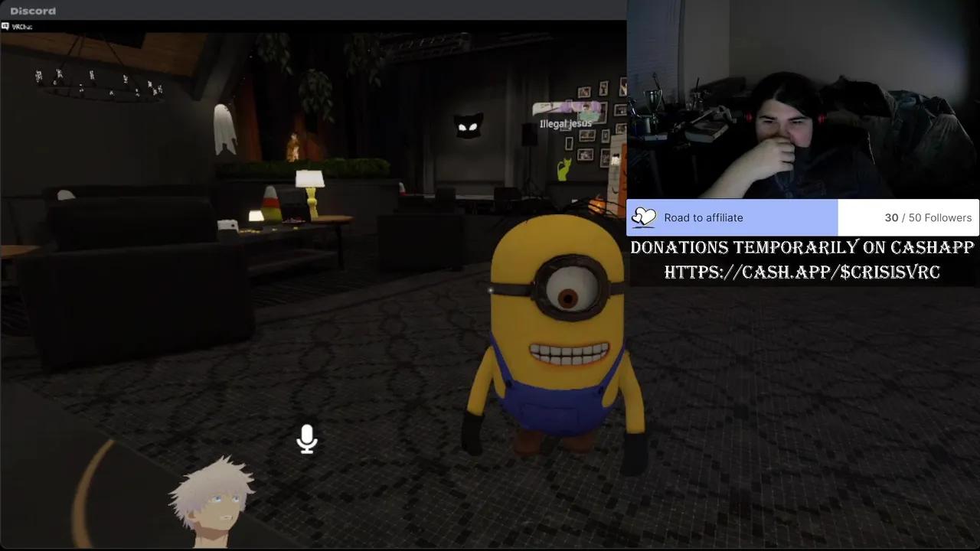Image resolution: width=980 pixels, height=551 pixels.
Task: Click the yellow table lamp
Action: [x=310, y=193]
